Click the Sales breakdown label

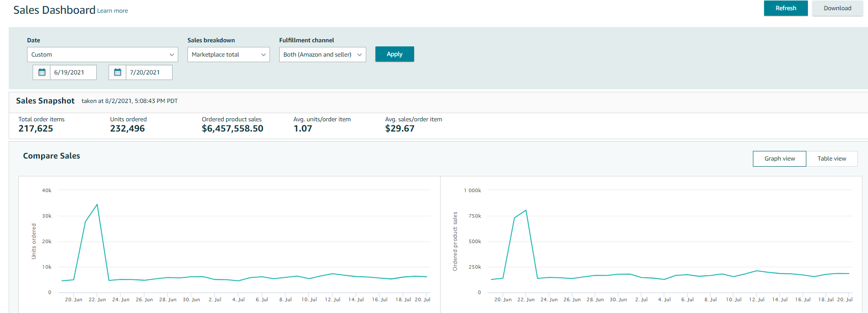[x=211, y=40]
